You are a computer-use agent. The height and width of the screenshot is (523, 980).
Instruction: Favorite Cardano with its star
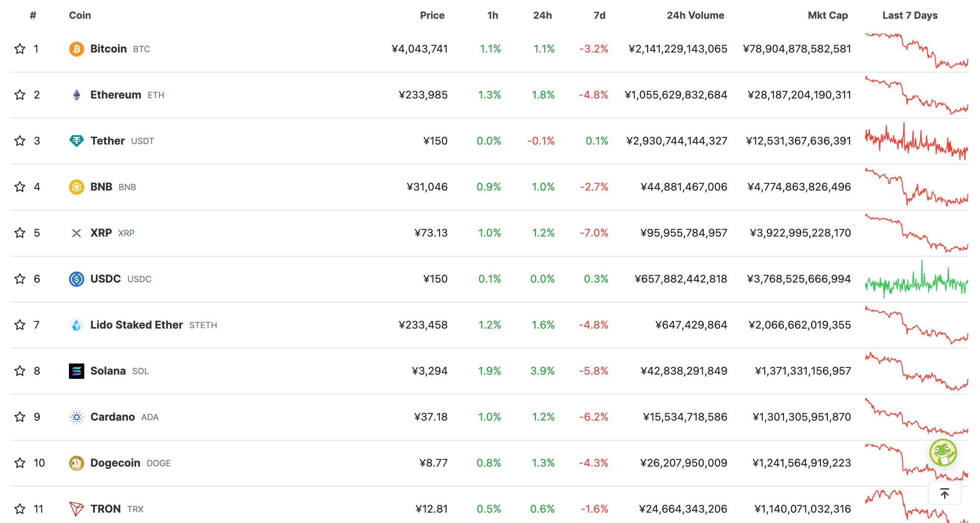(x=20, y=417)
